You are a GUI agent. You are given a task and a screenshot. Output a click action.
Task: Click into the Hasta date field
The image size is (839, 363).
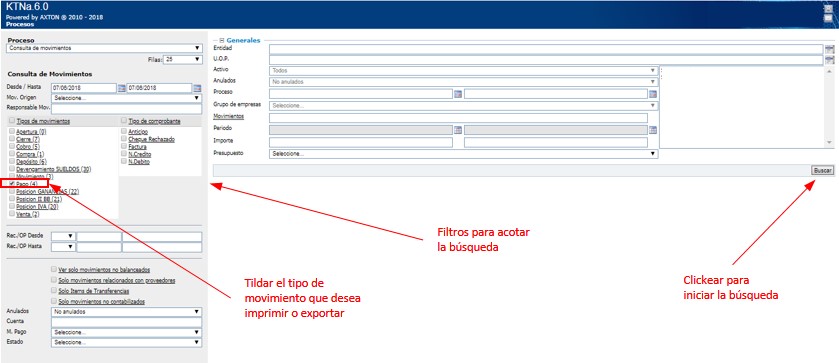[x=159, y=88]
